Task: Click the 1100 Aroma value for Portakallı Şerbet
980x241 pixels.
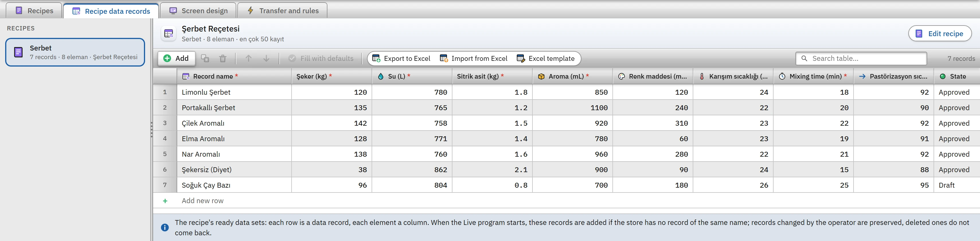Action: pos(573,108)
